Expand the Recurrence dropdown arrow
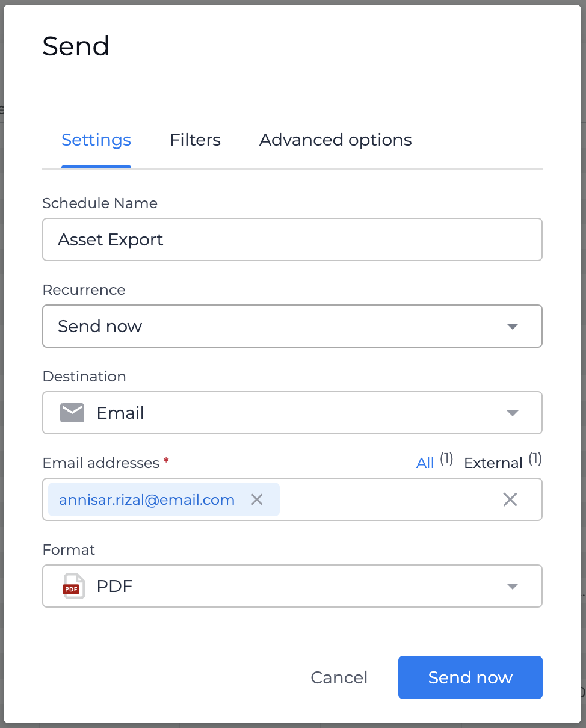586x728 pixels. coord(513,326)
